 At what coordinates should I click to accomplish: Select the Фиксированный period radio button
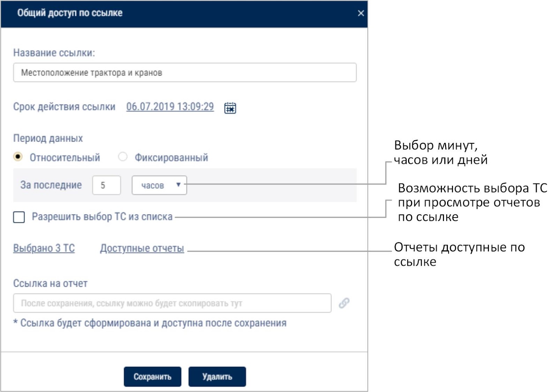122,157
